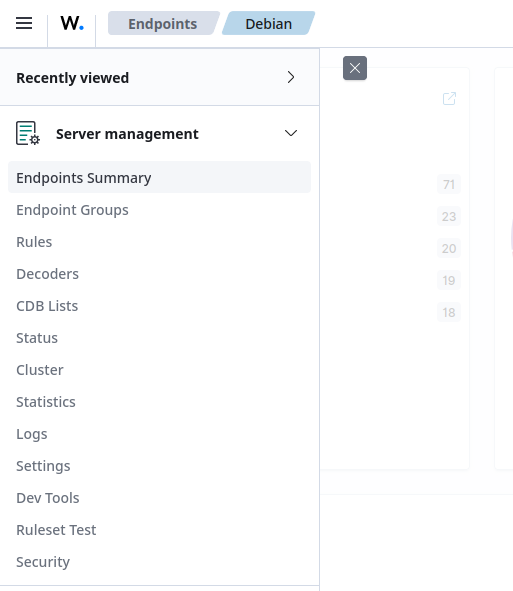
Task: Toggle the hamburger navigation menu
Action: [x=24, y=23]
